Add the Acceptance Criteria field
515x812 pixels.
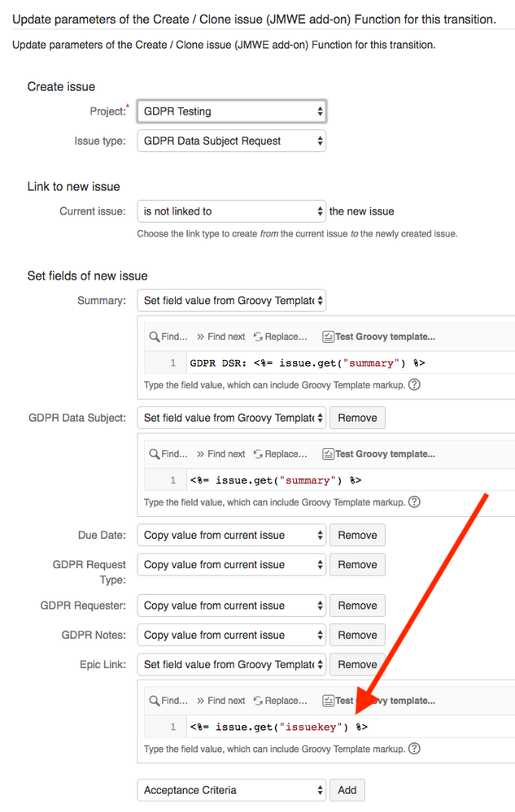[347, 790]
